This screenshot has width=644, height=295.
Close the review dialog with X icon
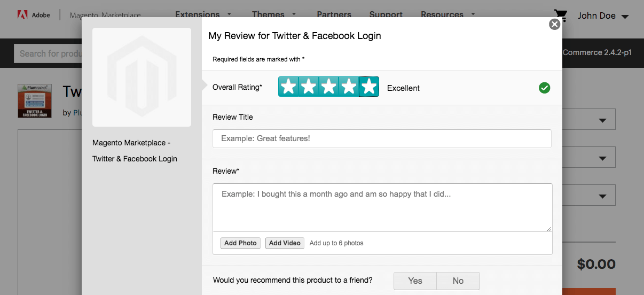click(x=555, y=24)
